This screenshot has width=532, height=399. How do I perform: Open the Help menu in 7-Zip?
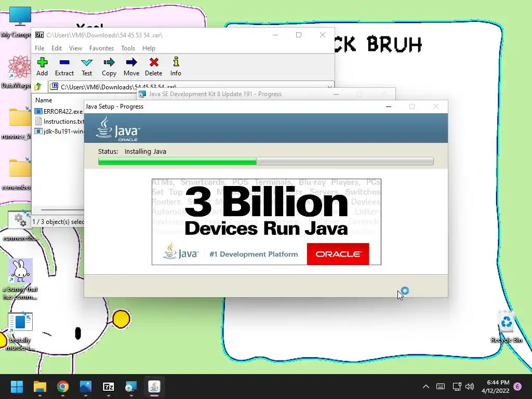point(149,48)
